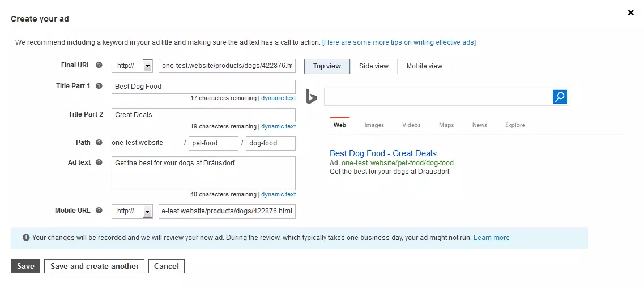Switch to Mobile view preview
Screen dimensions: 644x287
tap(424, 66)
